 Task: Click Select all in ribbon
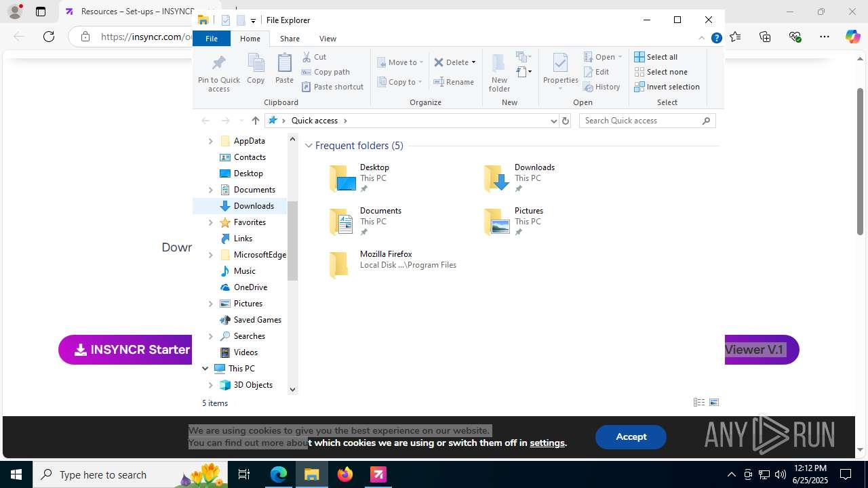(x=656, y=57)
